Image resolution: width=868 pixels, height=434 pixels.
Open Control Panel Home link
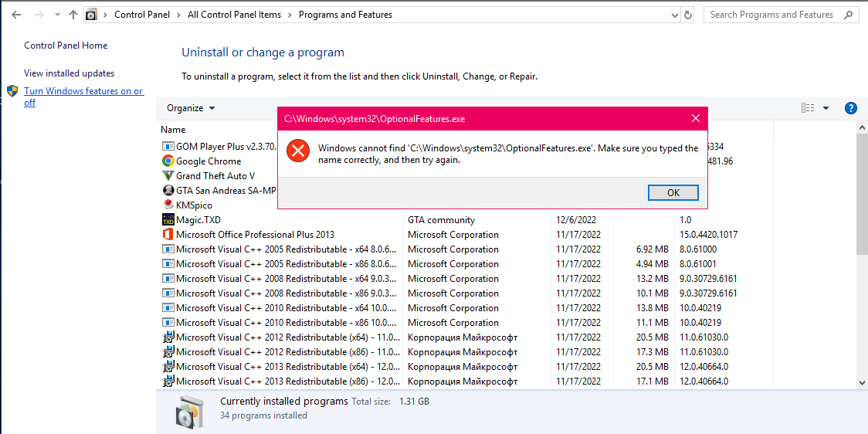66,46
